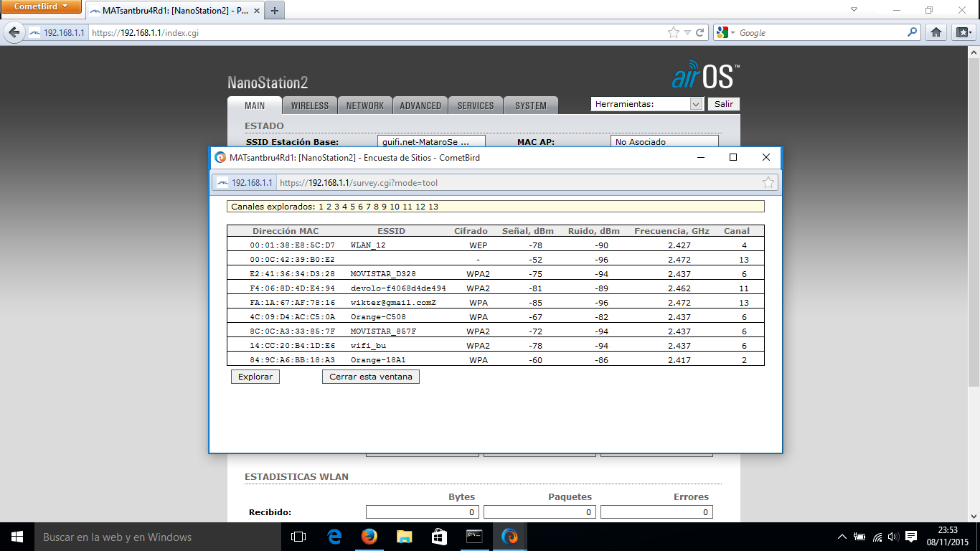Open Firefox from the taskbar
This screenshot has height=551, width=980.
(369, 537)
